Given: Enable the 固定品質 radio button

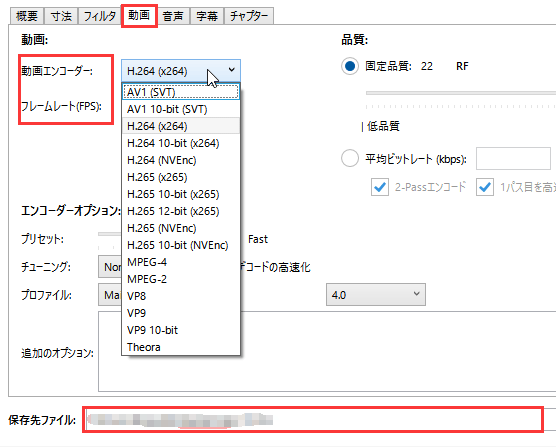Looking at the screenshot, I should coord(350,66).
